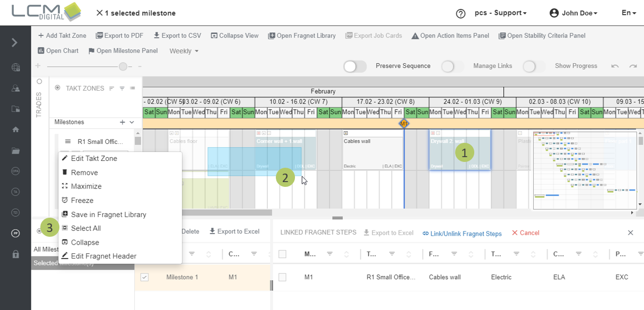Expand the John Doe user menu
This screenshot has height=310, width=644.
coord(573,13)
